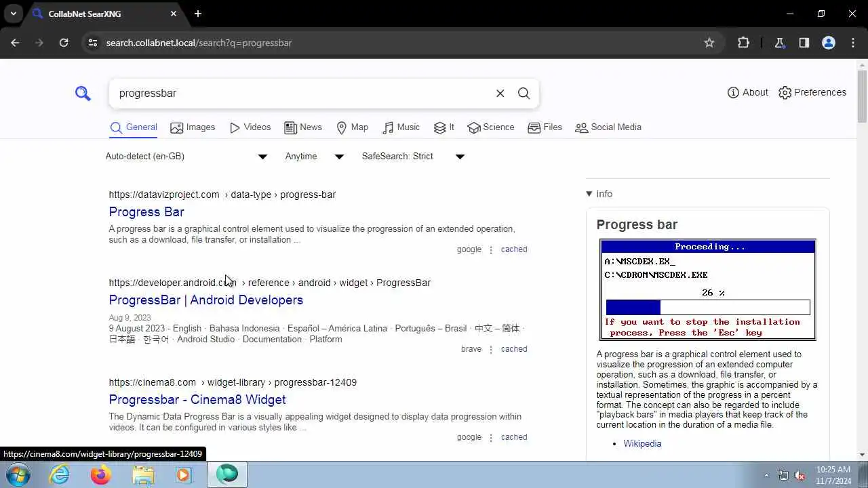Open cached link for datavizproject result
This screenshot has height=488, width=868.
click(x=514, y=249)
